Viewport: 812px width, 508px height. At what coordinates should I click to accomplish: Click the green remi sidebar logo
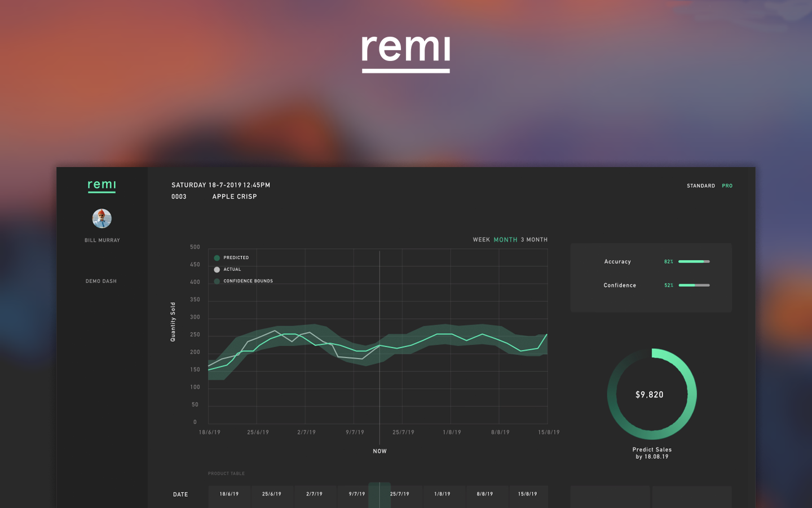[101, 186]
